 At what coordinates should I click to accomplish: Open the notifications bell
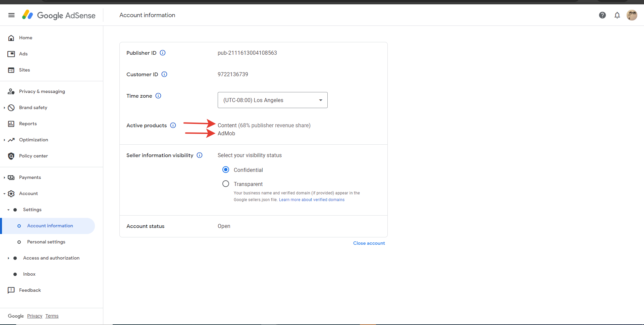[x=617, y=15]
